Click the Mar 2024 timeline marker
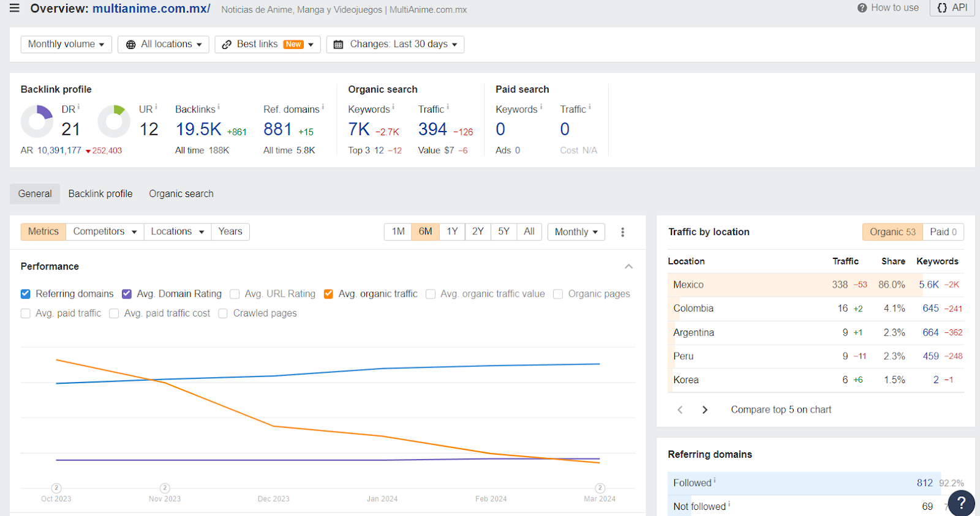This screenshot has height=516, width=980. tap(600, 488)
